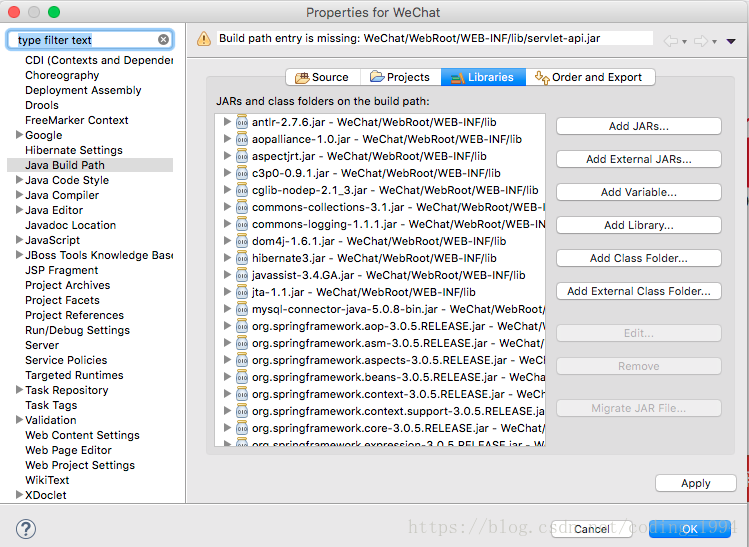Expand the XDoclet node
The height and width of the screenshot is (547, 749).
click(x=19, y=494)
